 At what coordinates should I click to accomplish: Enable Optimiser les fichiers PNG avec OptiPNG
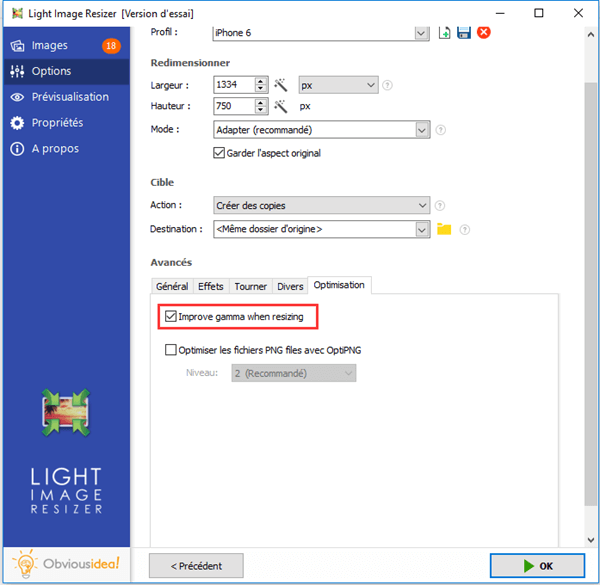click(171, 350)
